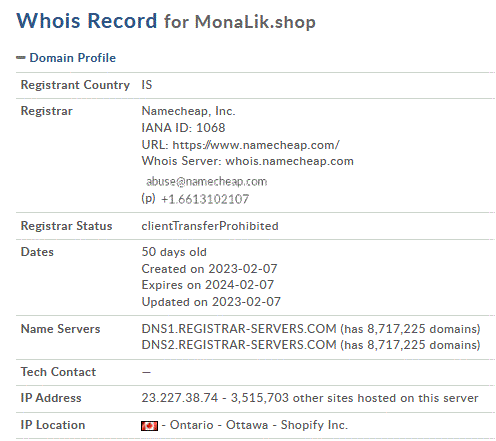This screenshot has width=496, height=441.
Task: Click the IANA ID 1068 text
Action: [x=183, y=128]
